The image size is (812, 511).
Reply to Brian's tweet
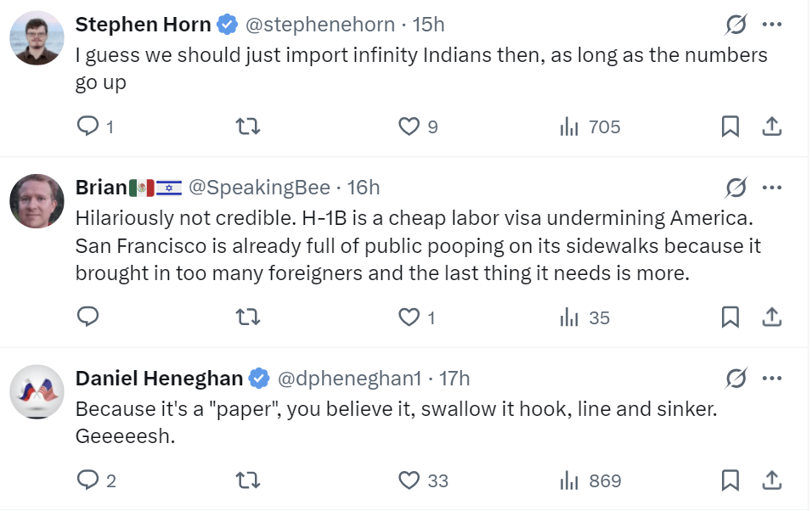click(88, 317)
